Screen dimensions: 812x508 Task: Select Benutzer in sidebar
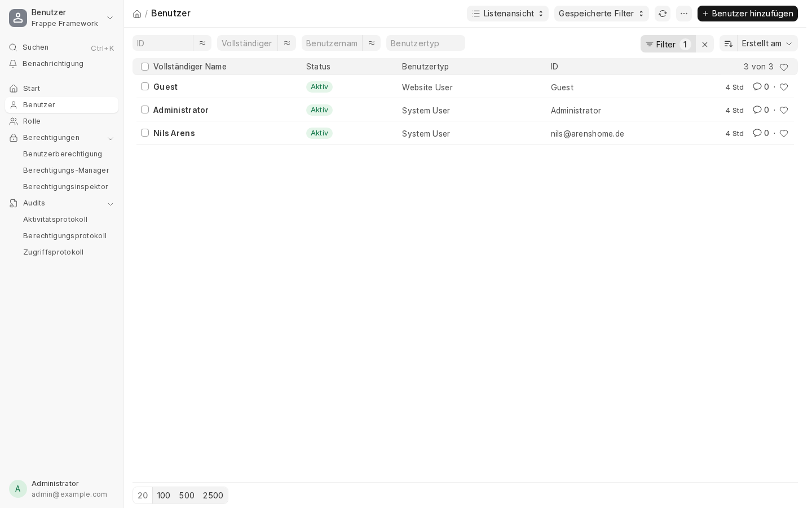61,105
